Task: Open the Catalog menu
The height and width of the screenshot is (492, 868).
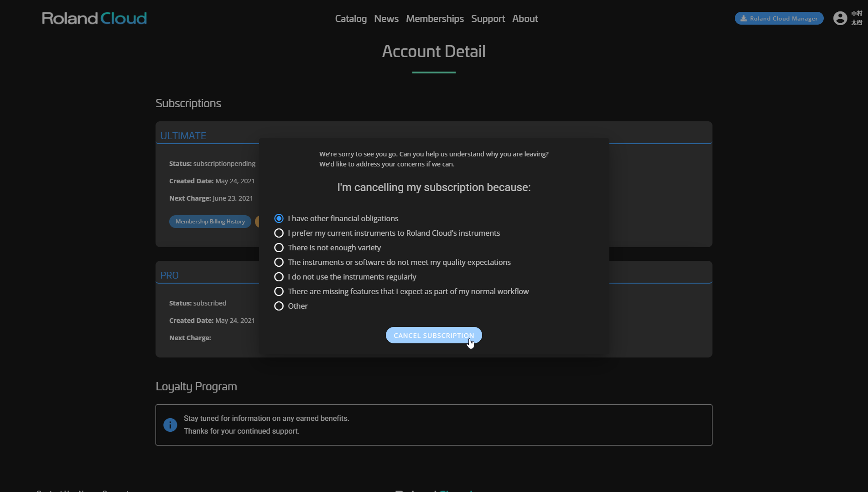Action: click(x=351, y=19)
